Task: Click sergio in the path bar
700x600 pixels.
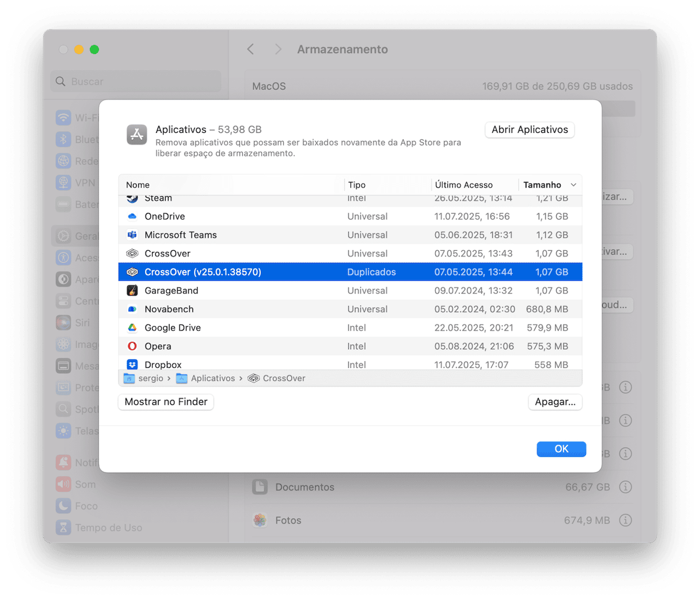Action: tap(151, 378)
